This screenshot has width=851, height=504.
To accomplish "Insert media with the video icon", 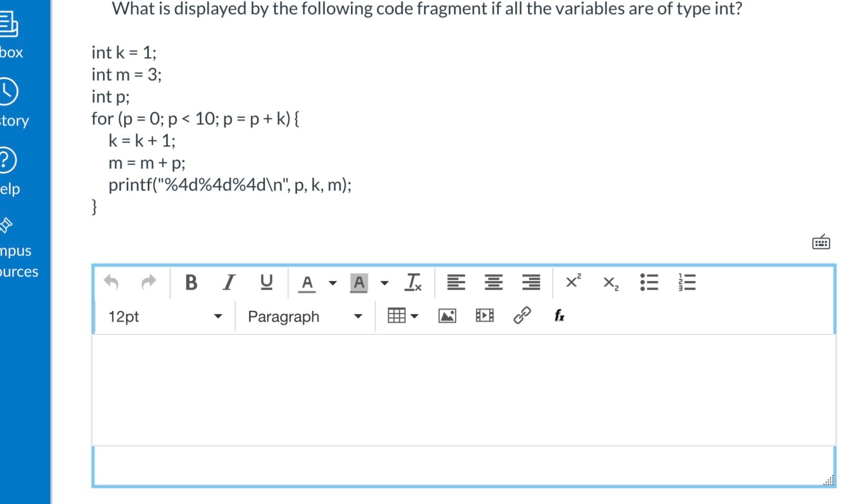I will point(484,316).
